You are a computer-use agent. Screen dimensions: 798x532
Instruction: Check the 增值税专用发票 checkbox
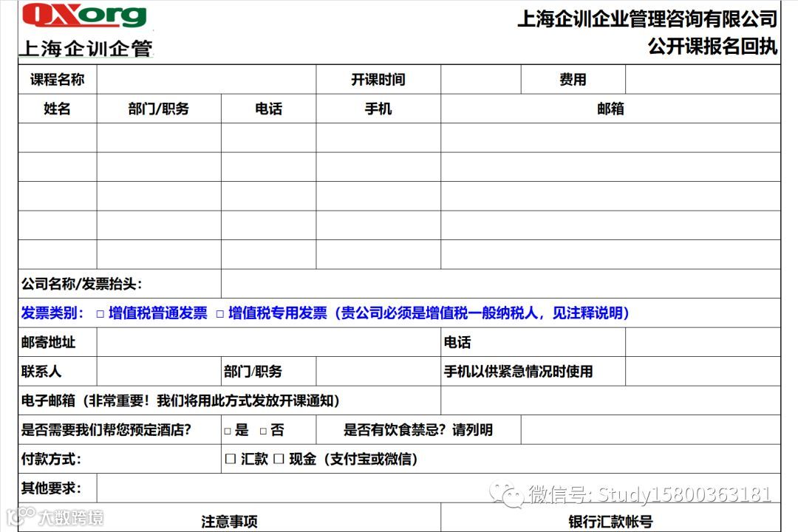(220, 314)
